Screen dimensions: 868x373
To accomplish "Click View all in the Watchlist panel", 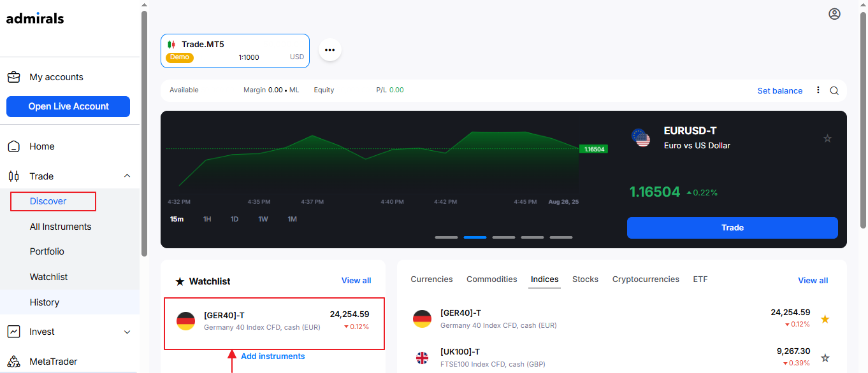I will click(356, 280).
